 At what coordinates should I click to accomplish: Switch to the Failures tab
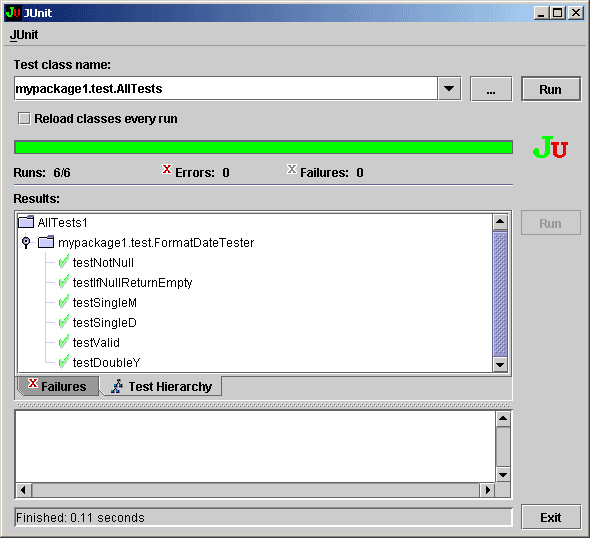tap(58, 386)
